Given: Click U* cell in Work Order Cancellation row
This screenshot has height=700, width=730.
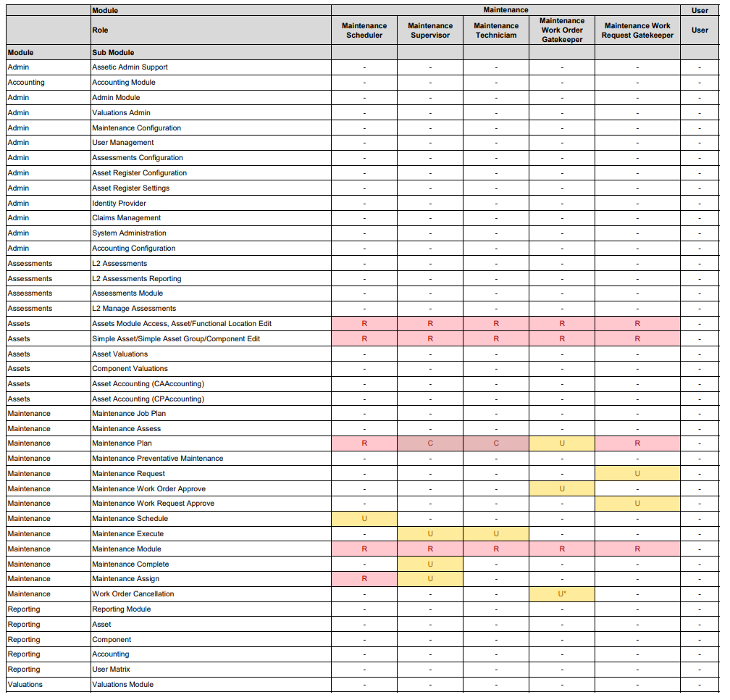Looking at the screenshot, I should (562, 594).
